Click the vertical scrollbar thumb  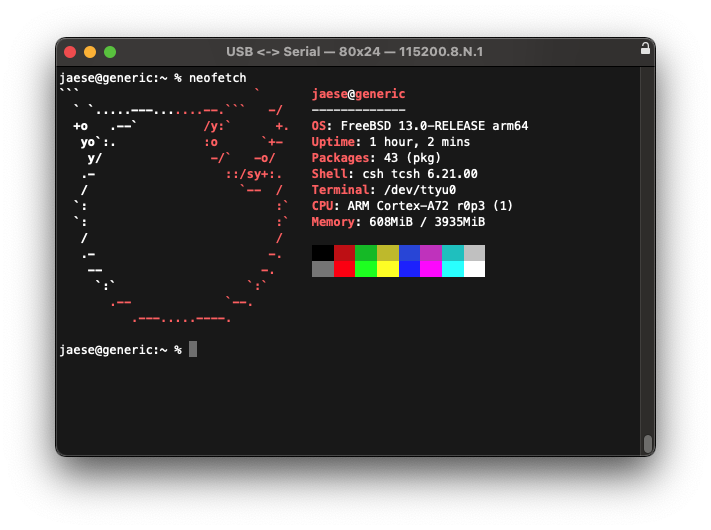coord(648,444)
